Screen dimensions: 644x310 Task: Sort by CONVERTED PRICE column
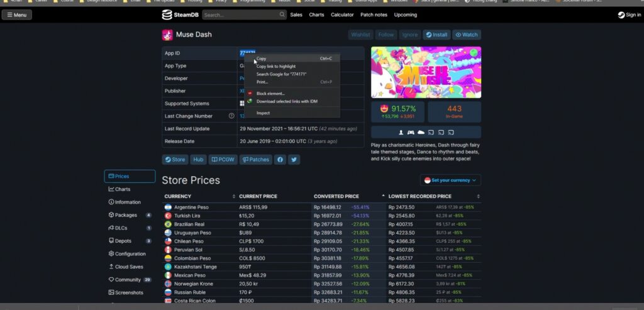[349, 197]
